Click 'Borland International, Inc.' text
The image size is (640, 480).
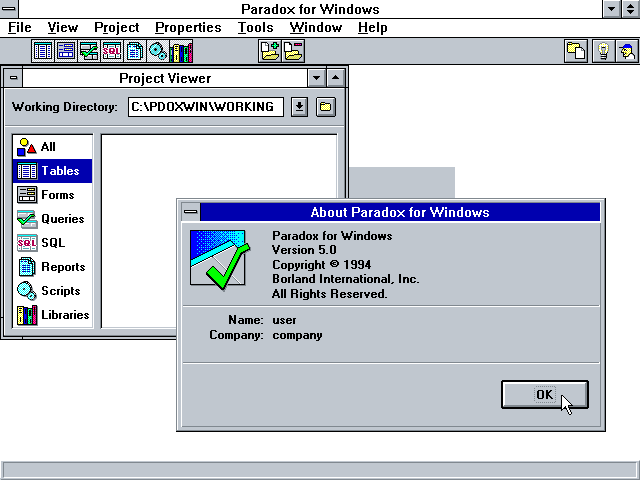click(x=346, y=279)
